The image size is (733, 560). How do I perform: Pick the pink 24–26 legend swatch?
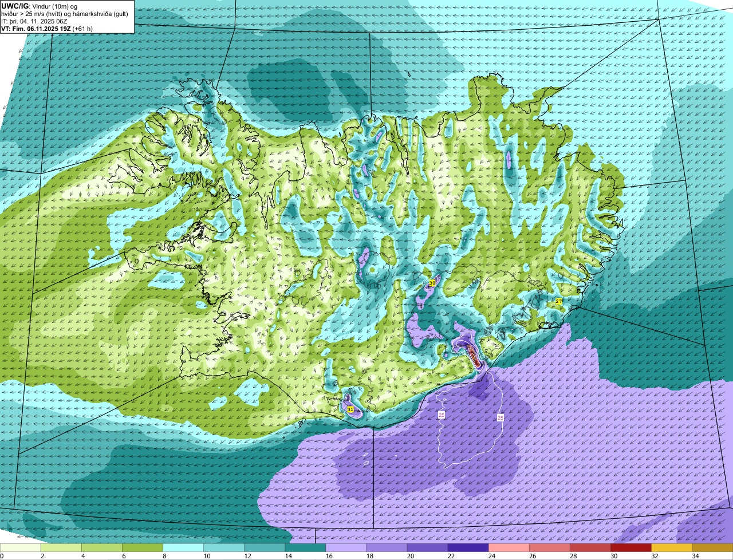click(509, 548)
